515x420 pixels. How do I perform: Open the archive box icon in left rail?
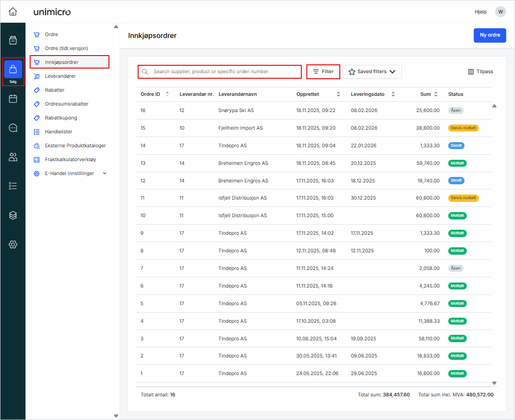[x=13, y=40]
